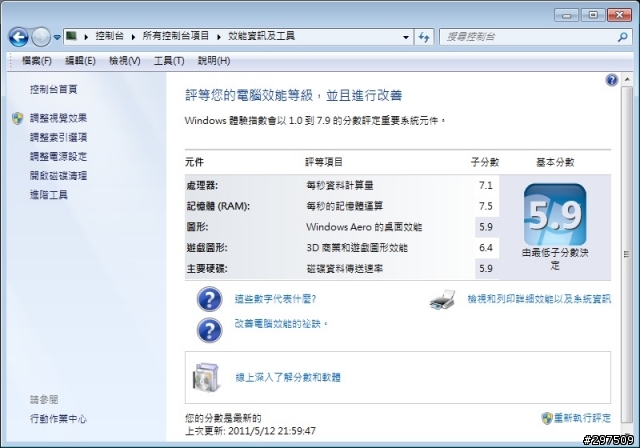The image size is (640, 448).
Task: Click the 5.9 base score badge
Action: pos(555,215)
